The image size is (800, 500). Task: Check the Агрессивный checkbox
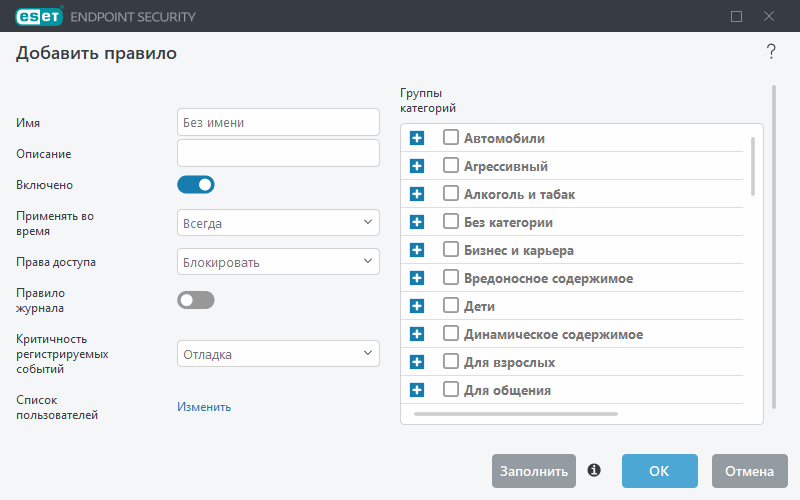(x=451, y=165)
